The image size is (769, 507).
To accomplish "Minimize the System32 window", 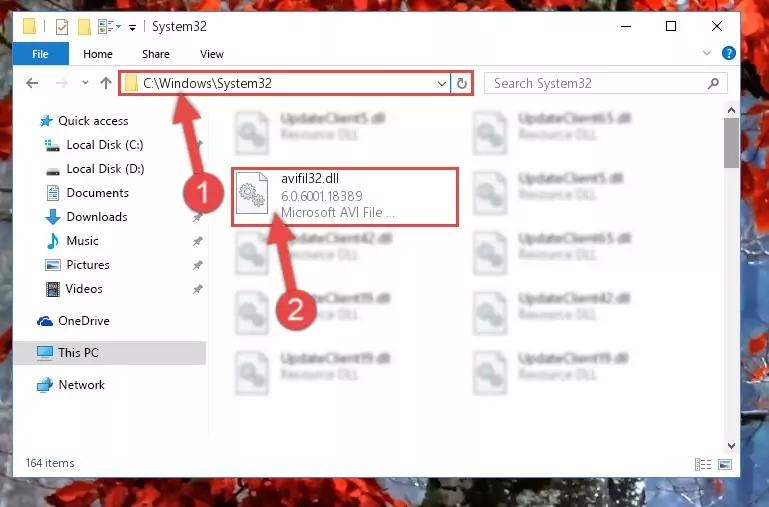I will pos(626,26).
